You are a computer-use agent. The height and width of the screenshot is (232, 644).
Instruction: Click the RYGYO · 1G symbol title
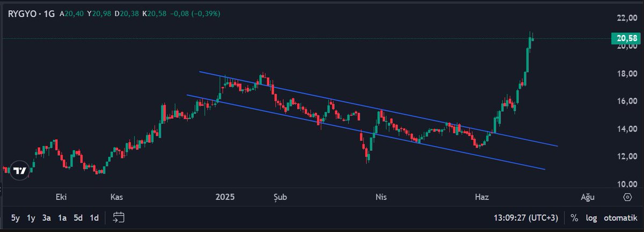point(31,13)
